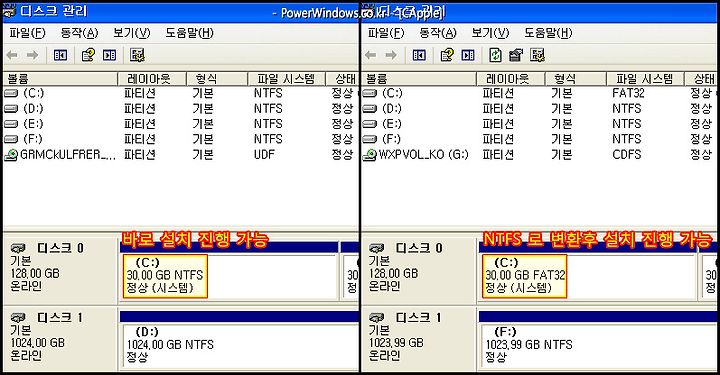720x375 pixels.
Task: Sort by 볼륨 column in right window
Action: [x=419, y=79]
